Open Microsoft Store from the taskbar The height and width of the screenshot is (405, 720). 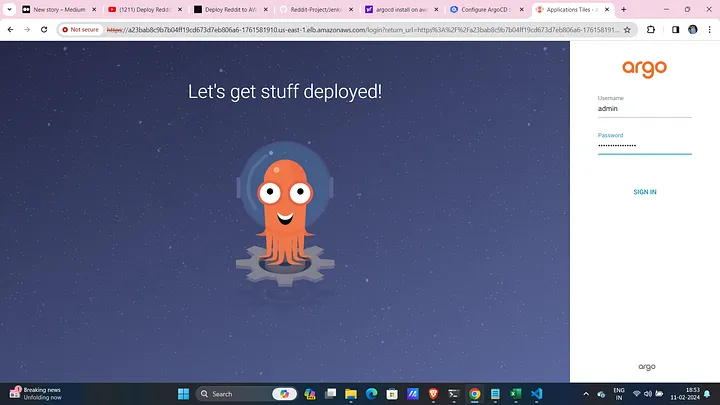click(x=392, y=394)
